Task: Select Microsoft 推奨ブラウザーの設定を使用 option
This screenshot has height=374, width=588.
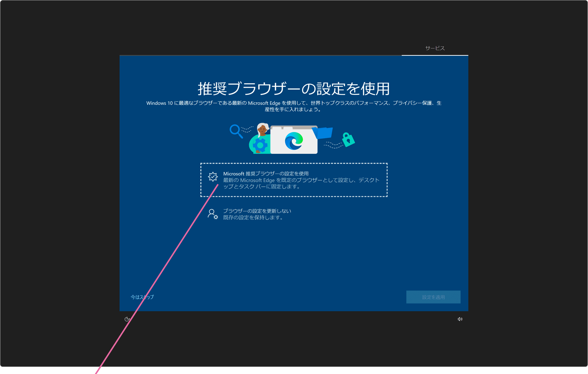Action: pyautogui.click(x=294, y=180)
